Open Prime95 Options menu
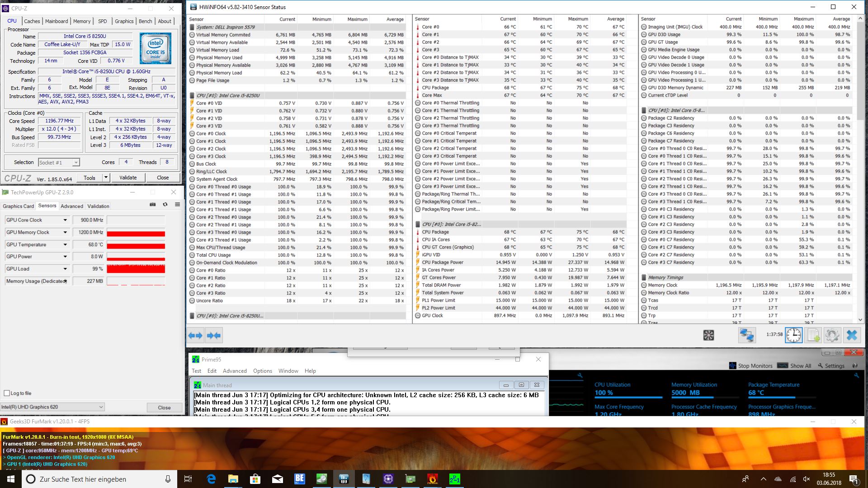The image size is (868, 488). tap(263, 371)
